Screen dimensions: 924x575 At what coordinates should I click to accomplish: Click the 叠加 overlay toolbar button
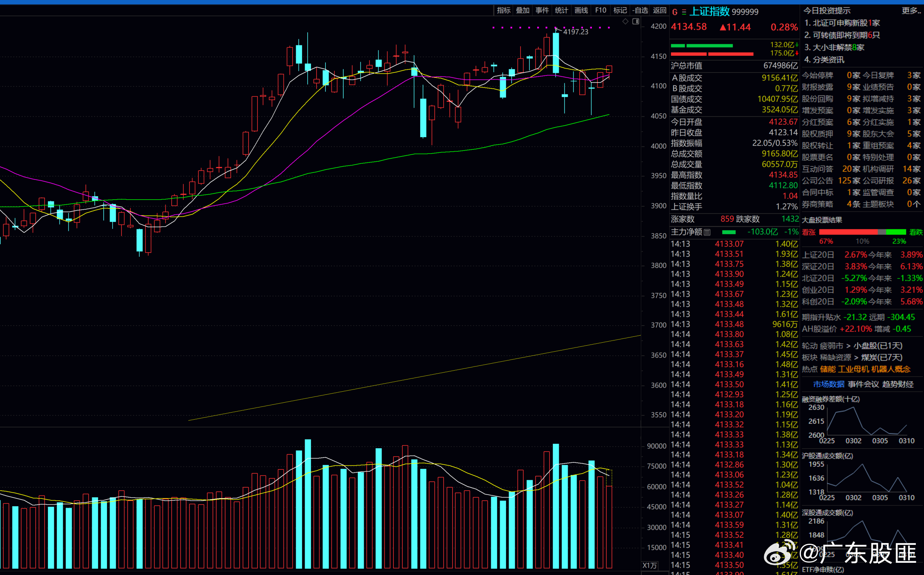point(523,10)
